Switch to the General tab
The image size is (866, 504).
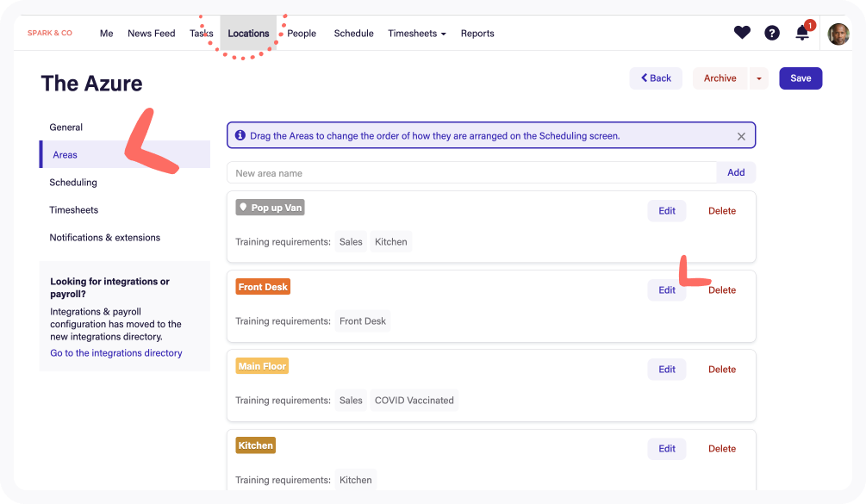coord(65,127)
